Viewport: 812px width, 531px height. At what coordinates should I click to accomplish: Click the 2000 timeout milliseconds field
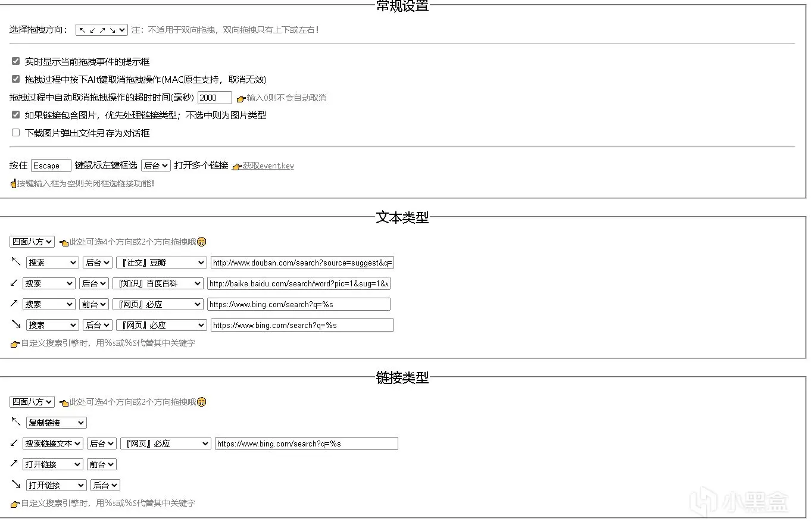pos(214,98)
